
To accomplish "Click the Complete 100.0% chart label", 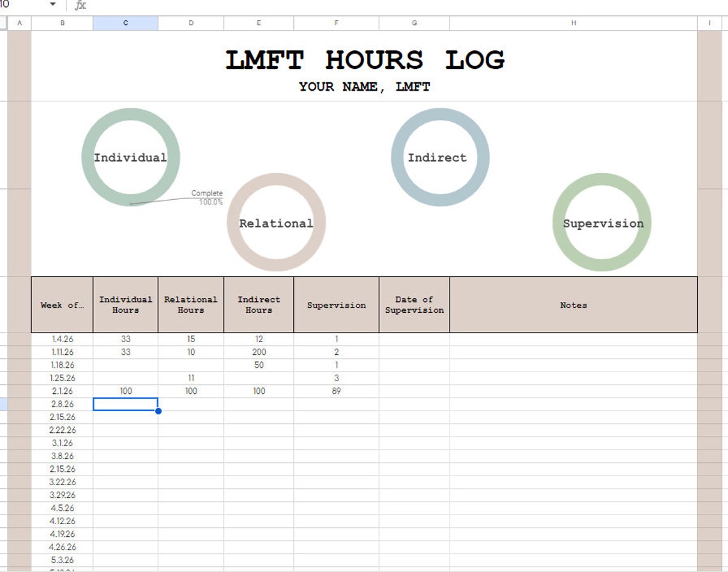I will pos(208,197).
